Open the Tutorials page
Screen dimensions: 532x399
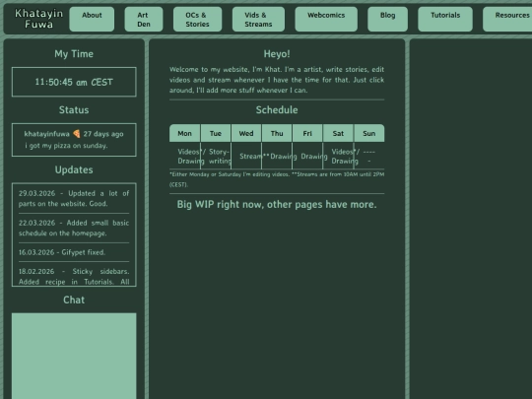click(445, 19)
